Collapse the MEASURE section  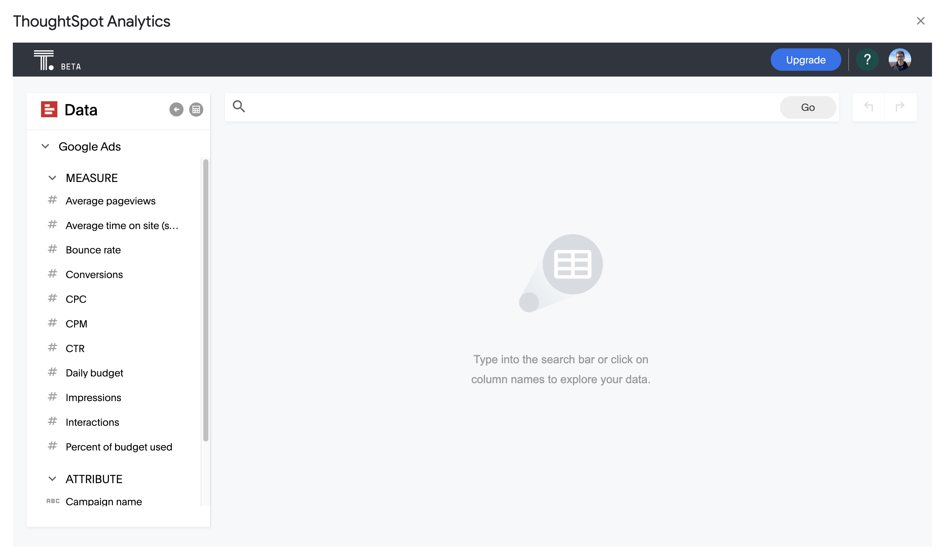coord(53,178)
